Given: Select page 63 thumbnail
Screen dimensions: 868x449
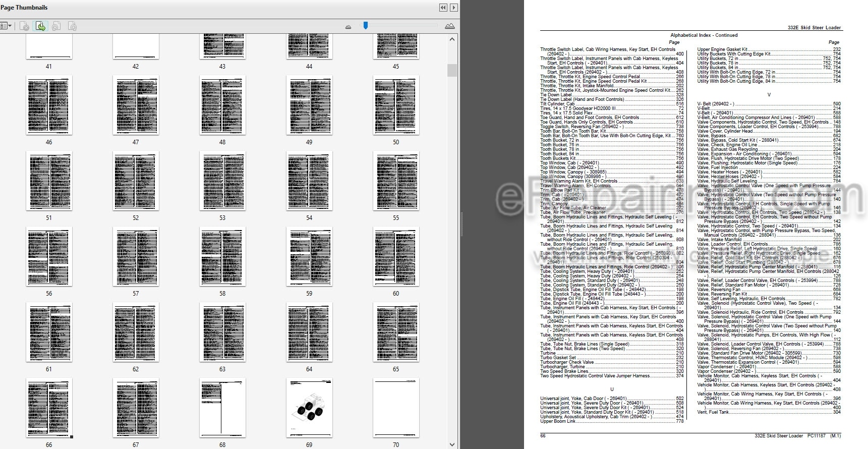Looking at the screenshot, I should pos(222,332).
